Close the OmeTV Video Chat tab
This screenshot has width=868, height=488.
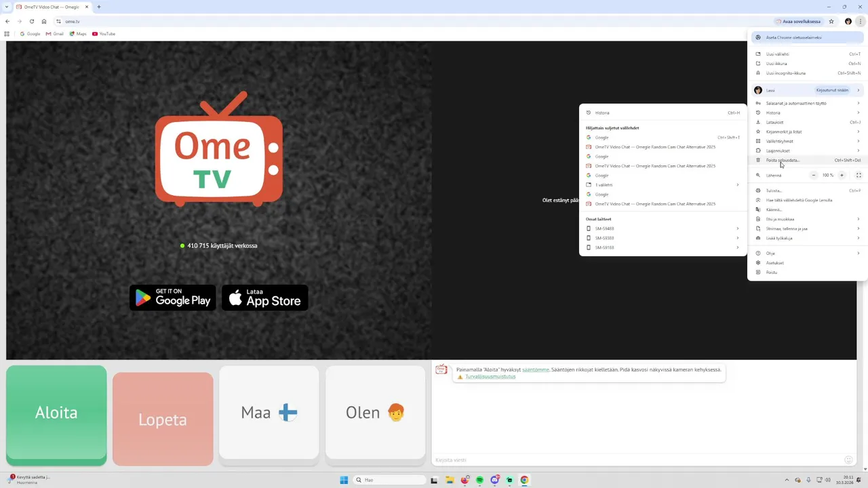(x=87, y=7)
